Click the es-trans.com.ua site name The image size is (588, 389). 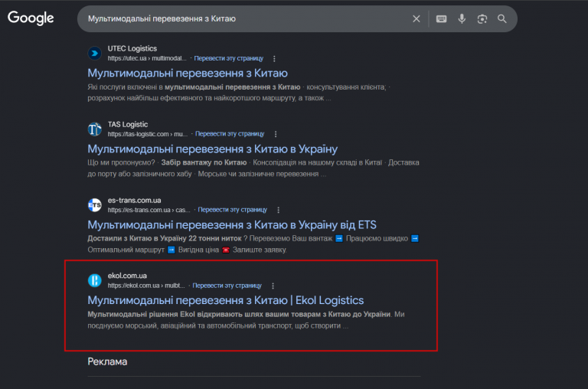coord(134,201)
